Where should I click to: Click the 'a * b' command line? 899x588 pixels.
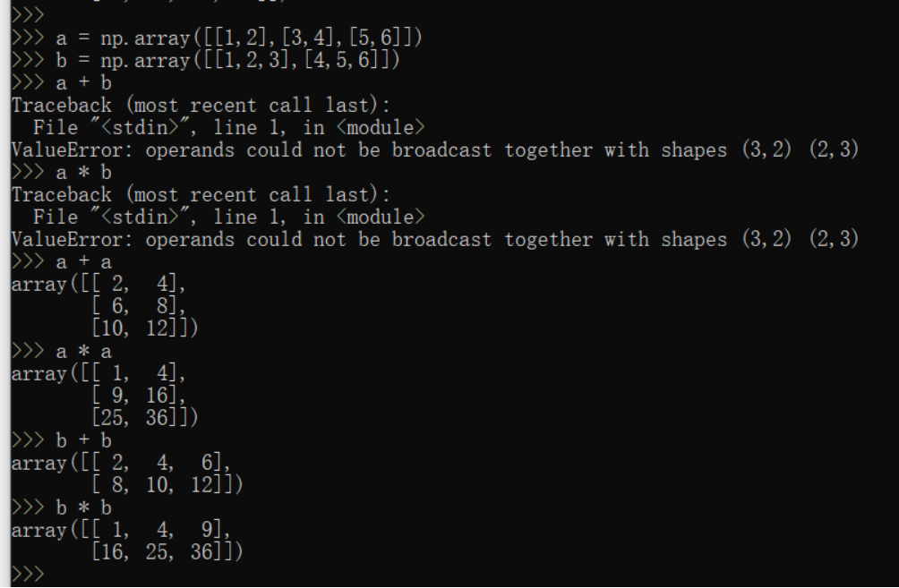62,173
